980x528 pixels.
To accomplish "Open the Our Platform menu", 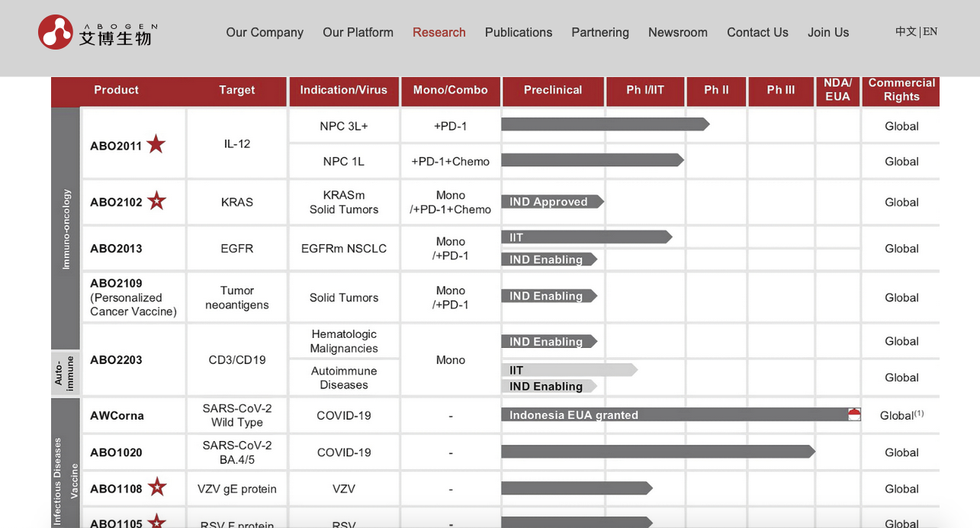I will (358, 32).
